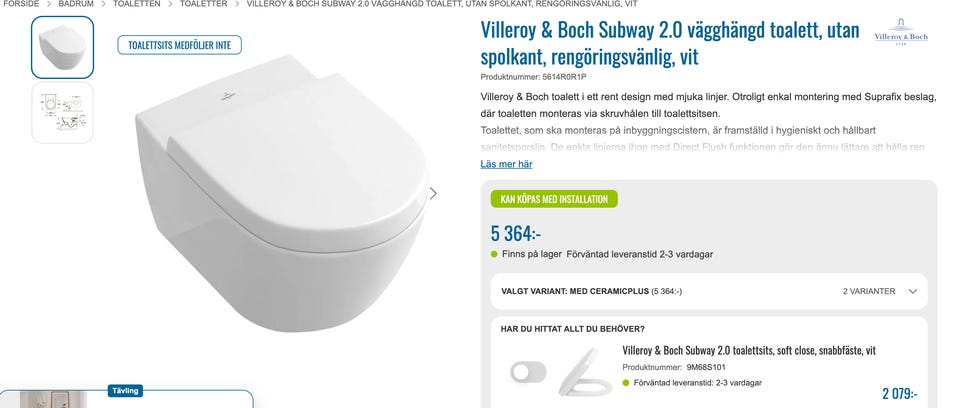The width and height of the screenshot is (960, 408).
Task: Click the green in-stock status dot
Action: 494,254
